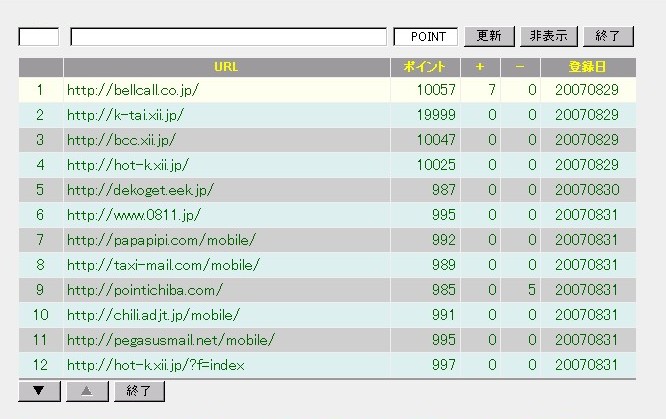Screen dimensions: 666x419
Task: Click the up arrow page button
Action: click(87, 391)
